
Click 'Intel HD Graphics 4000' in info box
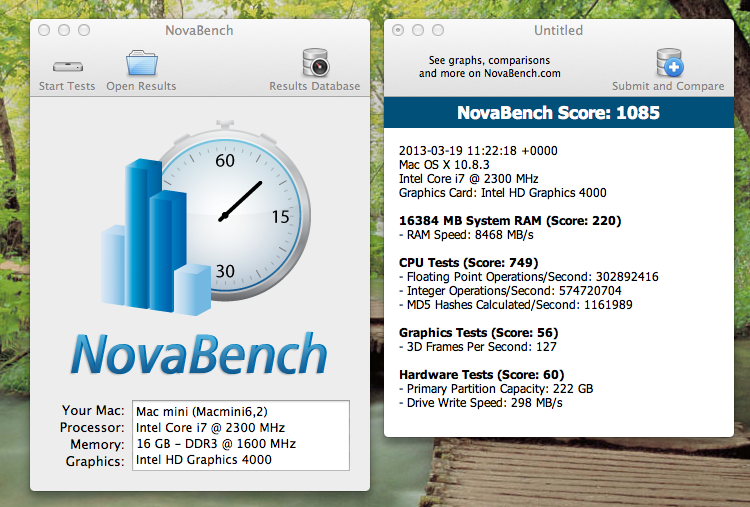(x=204, y=460)
